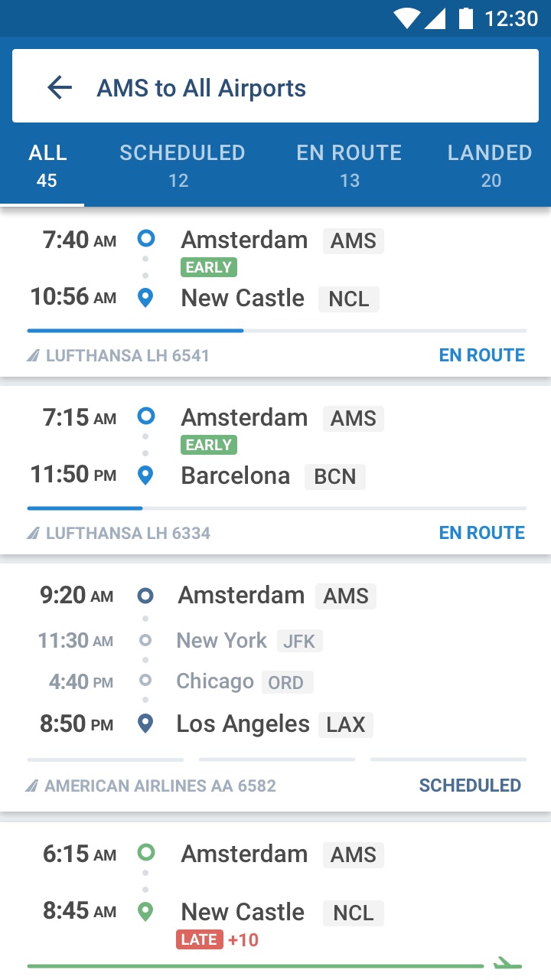The image size is (551, 980).
Task: Tap the back arrow icon
Action: (60, 88)
